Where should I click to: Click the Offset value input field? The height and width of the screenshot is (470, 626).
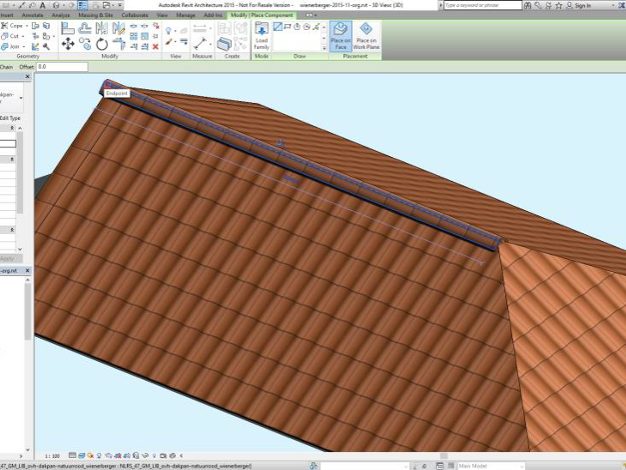[x=60, y=66]
